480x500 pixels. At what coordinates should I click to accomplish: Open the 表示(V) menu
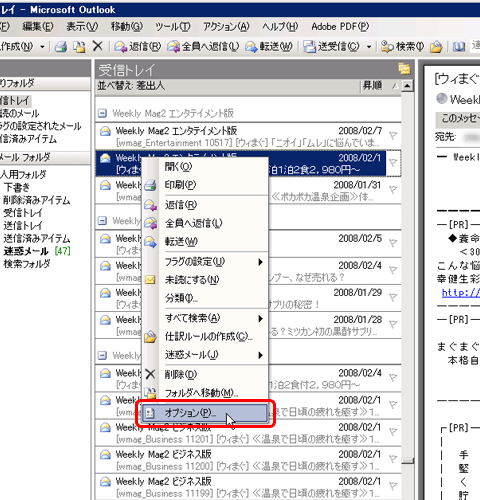pyautogui.click(x=82, y=26)
